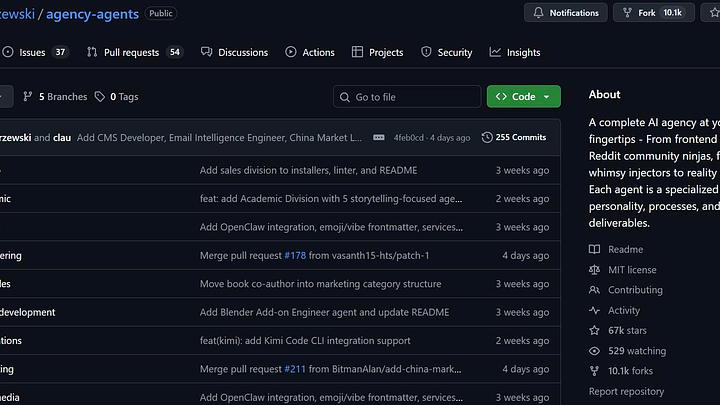720x405 pixels.
Task: Select the Pull requests count 54 badge
Action: (175, 52)
